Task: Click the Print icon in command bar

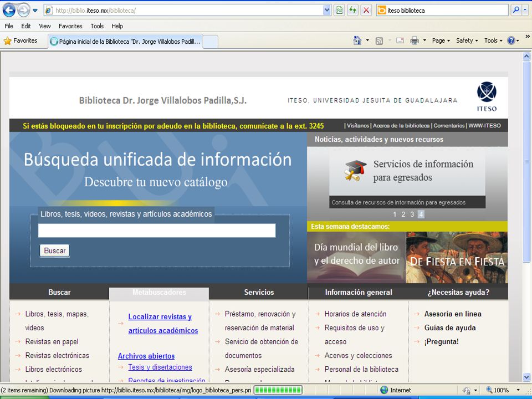Action: (415, 40)
